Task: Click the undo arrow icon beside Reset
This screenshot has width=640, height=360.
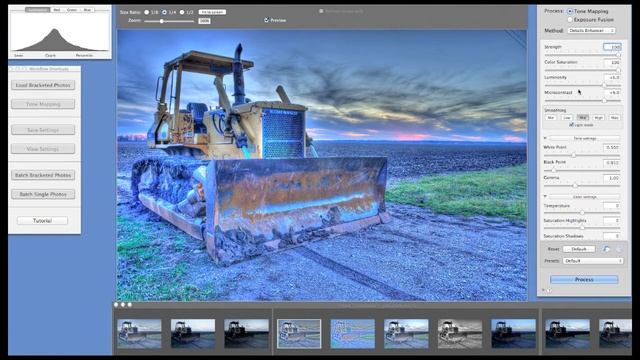Action: click(607, 249)
